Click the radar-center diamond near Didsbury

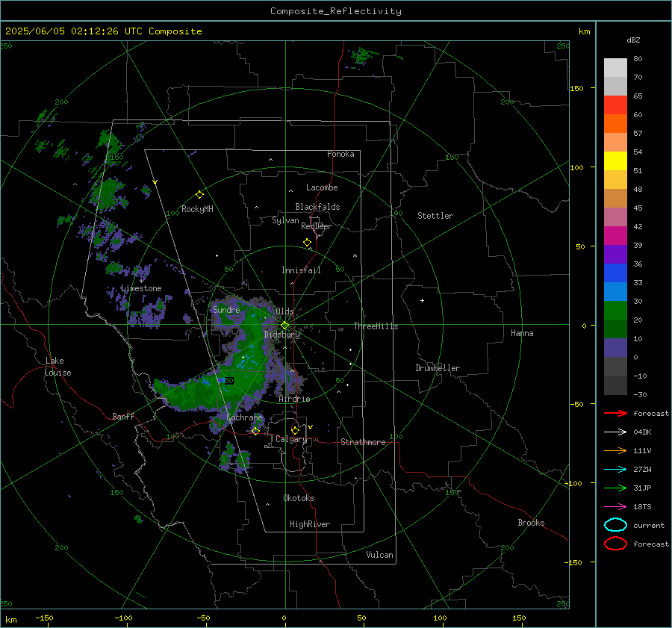pyautogui.click(x=284, y=326)
